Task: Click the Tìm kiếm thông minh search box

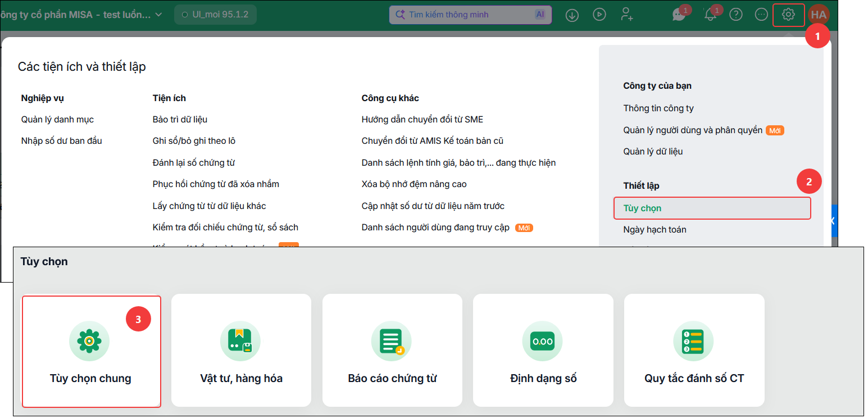Action: click(x=470, y=15)
